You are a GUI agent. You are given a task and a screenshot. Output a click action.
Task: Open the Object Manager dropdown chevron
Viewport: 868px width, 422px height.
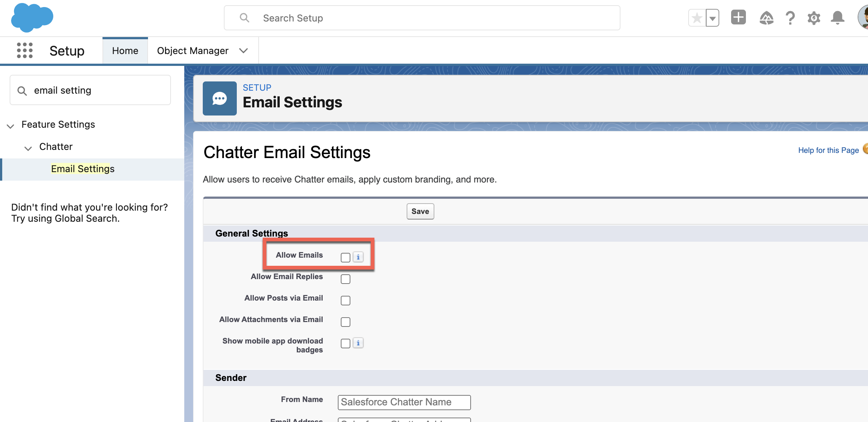click(x=243, y=51)
